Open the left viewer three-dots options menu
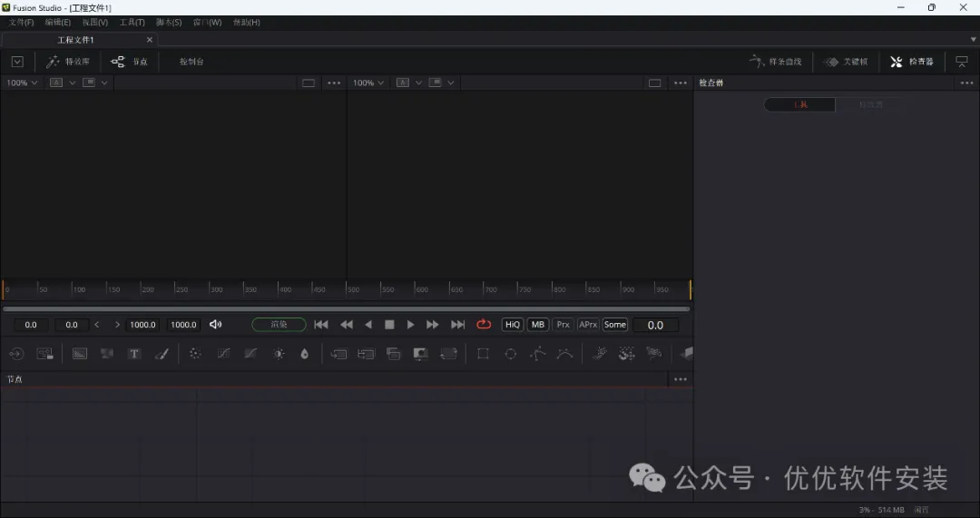Image resolution: width=980 pixels, height=518 pixels. (334, 83)
